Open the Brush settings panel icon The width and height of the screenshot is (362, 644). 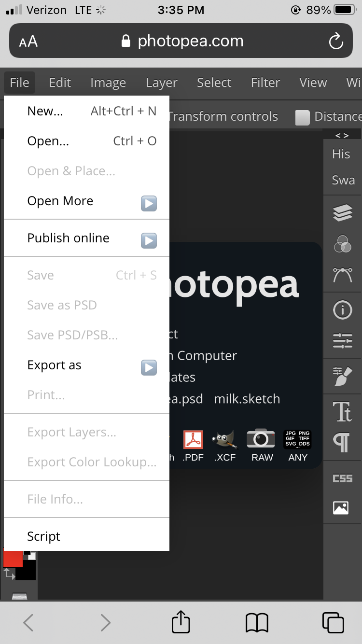pyautogui.click(x=343, y=377)
